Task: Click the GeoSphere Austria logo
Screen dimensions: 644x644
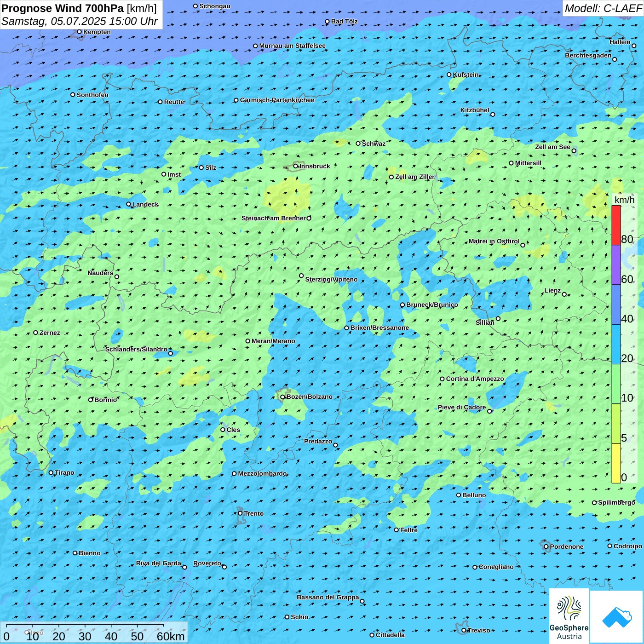Action: coord(569,615)
